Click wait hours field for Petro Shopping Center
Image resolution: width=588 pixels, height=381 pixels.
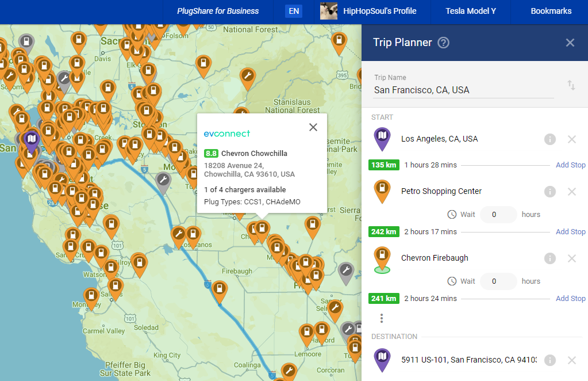[x=498, y=215]
